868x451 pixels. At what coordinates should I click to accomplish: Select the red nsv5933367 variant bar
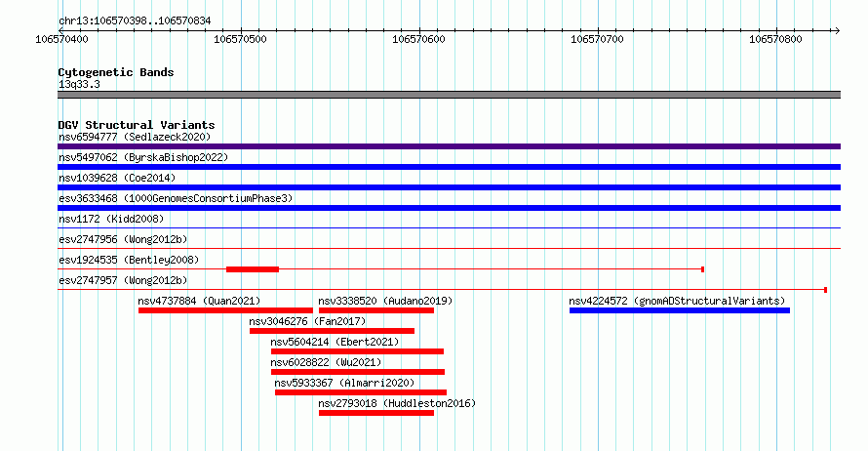coord(361,392)
